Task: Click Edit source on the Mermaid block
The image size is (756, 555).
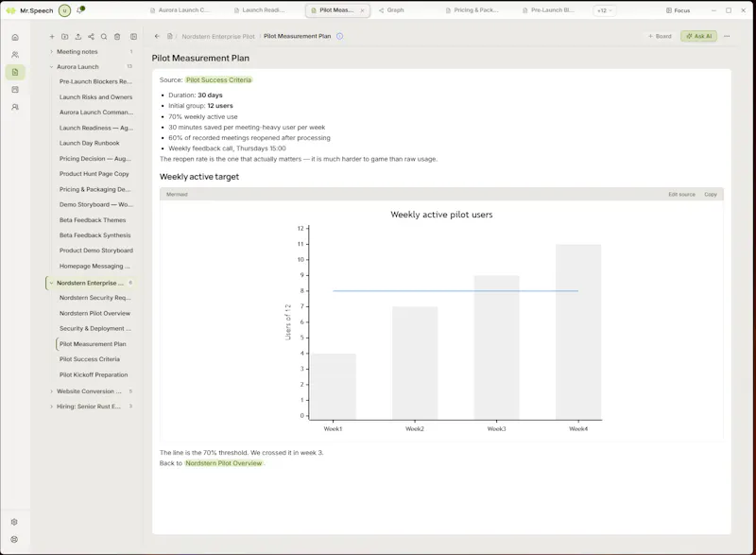Action: (x=681, y=195)
